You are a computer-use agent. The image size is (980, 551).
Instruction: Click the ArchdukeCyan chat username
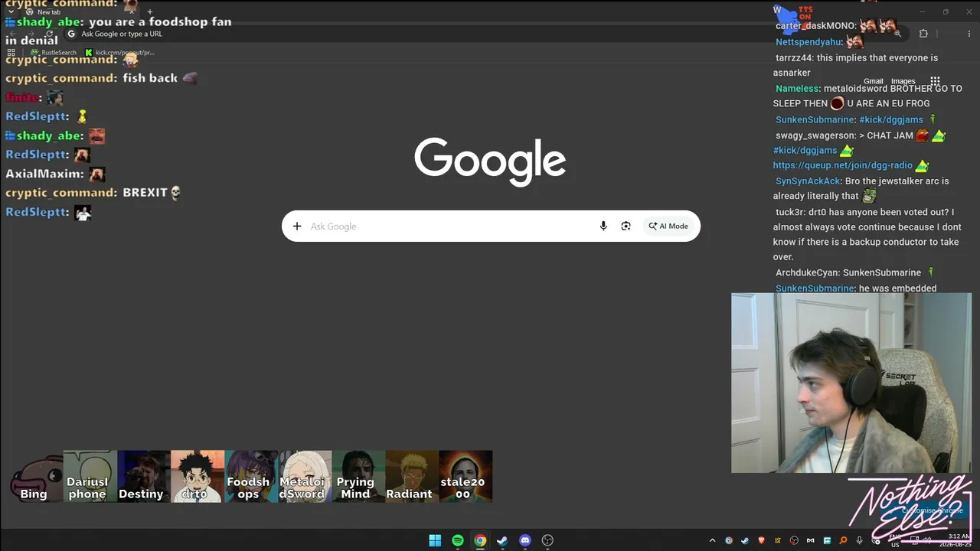pos(807,272)
